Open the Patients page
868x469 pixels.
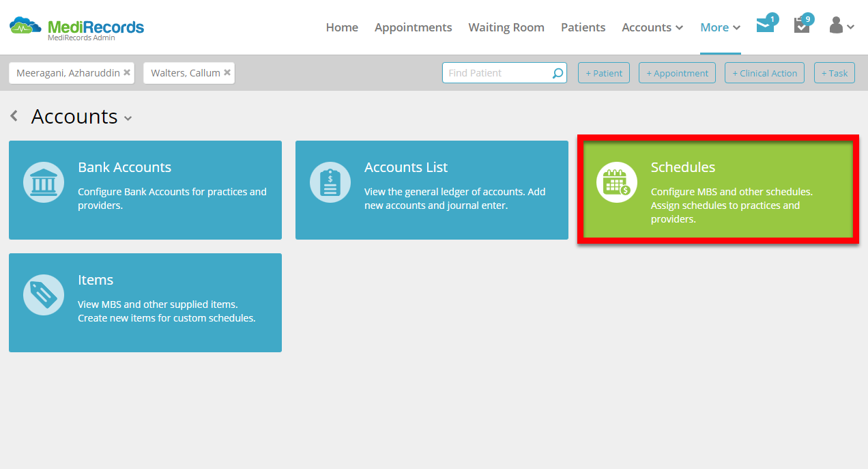point(583,27)
